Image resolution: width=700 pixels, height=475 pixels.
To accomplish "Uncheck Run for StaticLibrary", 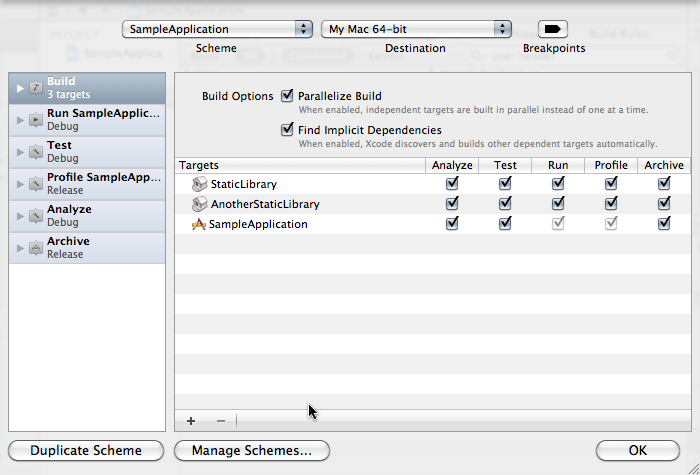I will point(558,183).
